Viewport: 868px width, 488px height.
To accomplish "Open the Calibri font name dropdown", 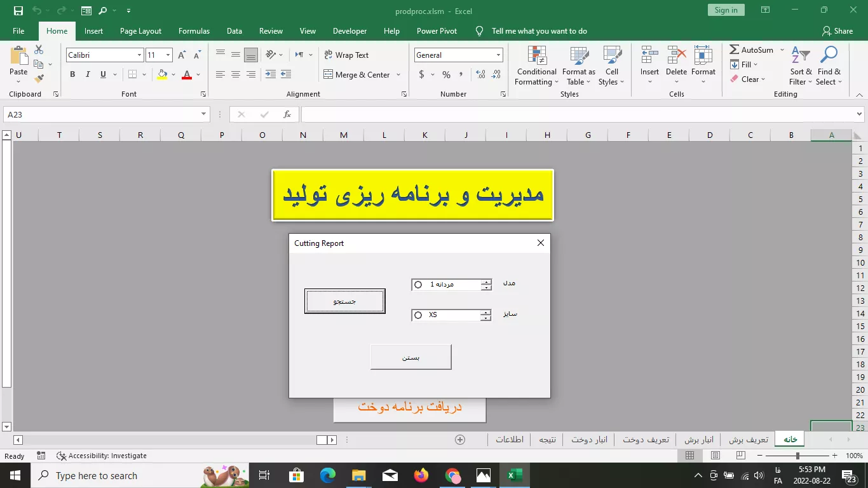I will point(139,55).
